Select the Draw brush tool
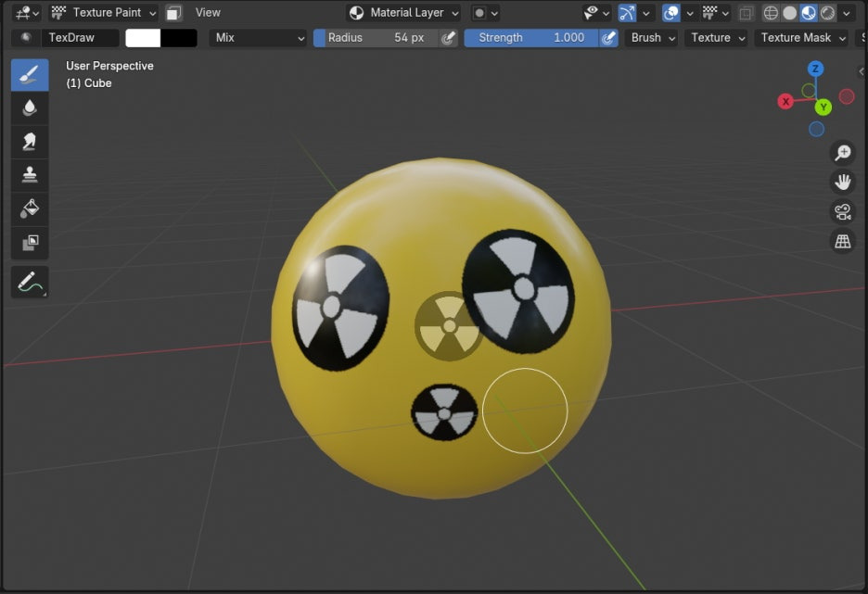This screenshot has width=868, height=594. click(x=30, y=75)
